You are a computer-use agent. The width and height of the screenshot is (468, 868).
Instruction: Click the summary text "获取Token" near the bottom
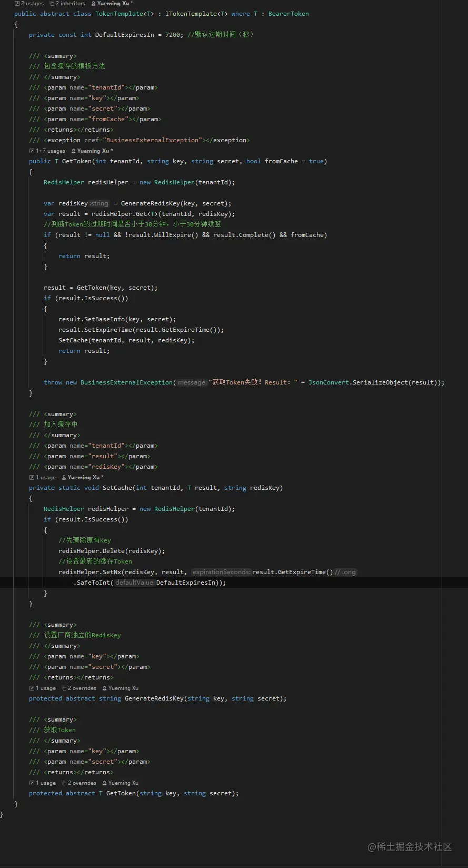[x=59, y=730]
